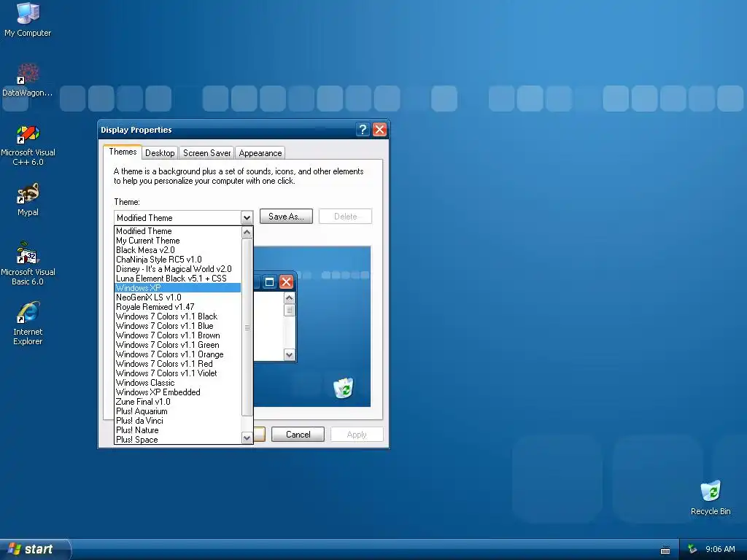Screen dimensions: 747x560
Task: Select the Internet Explorer desktop icon
Action: point(28,323)
